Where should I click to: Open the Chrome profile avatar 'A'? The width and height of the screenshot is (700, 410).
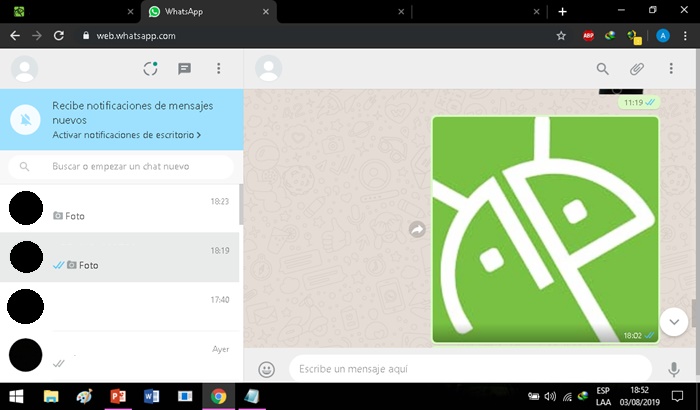(x=662, y=36)
